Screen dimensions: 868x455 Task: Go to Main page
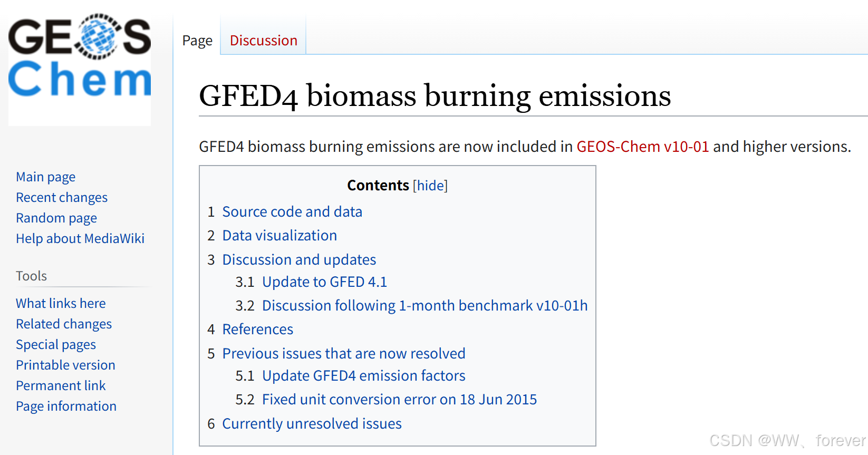point(46,177)
